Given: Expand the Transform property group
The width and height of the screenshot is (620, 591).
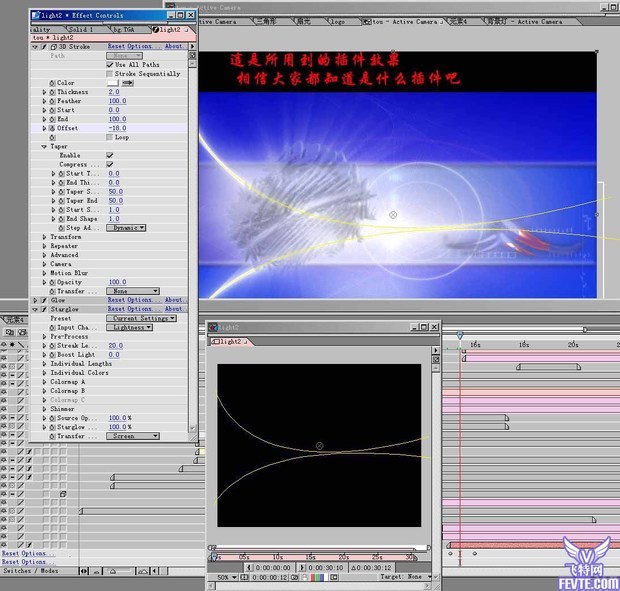Looking at the screenshot, I should pyautogui.click(x=44, y=237).
